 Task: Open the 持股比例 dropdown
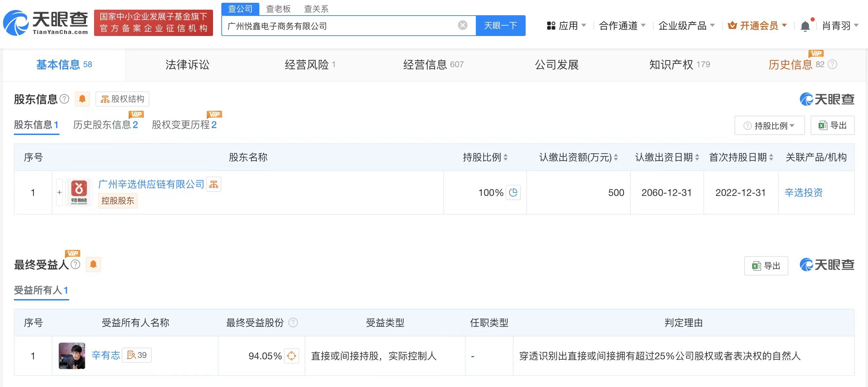click(769, 125)
